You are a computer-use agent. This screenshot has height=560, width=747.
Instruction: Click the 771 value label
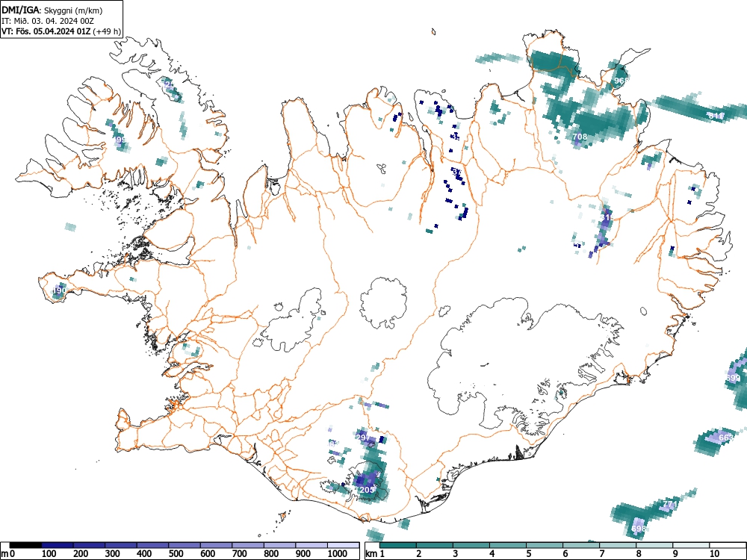(x=670, y=504)
